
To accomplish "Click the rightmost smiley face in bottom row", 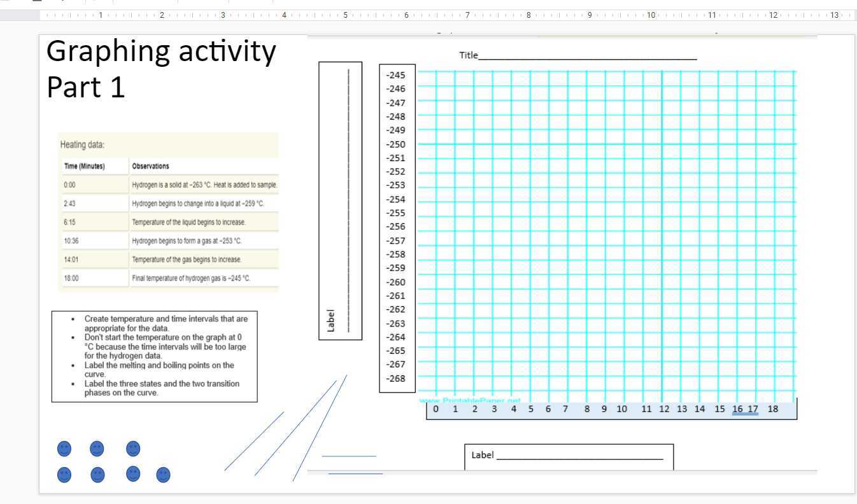I will [x=163, y=475].
